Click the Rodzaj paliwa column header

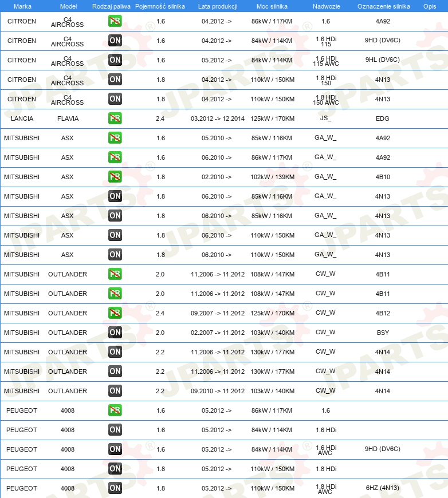[111, 6]
